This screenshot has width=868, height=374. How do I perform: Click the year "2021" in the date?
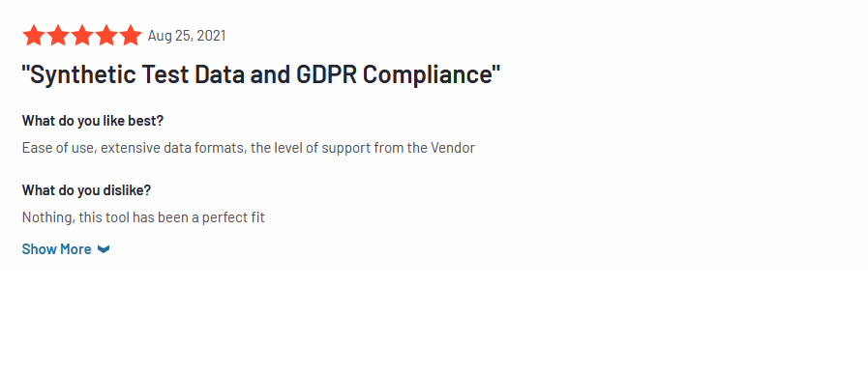point(210,36)
